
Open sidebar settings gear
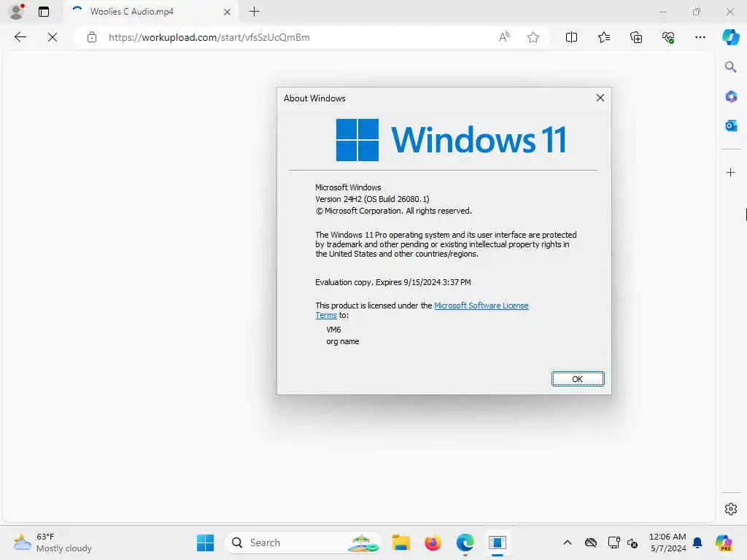click(731, 509)
